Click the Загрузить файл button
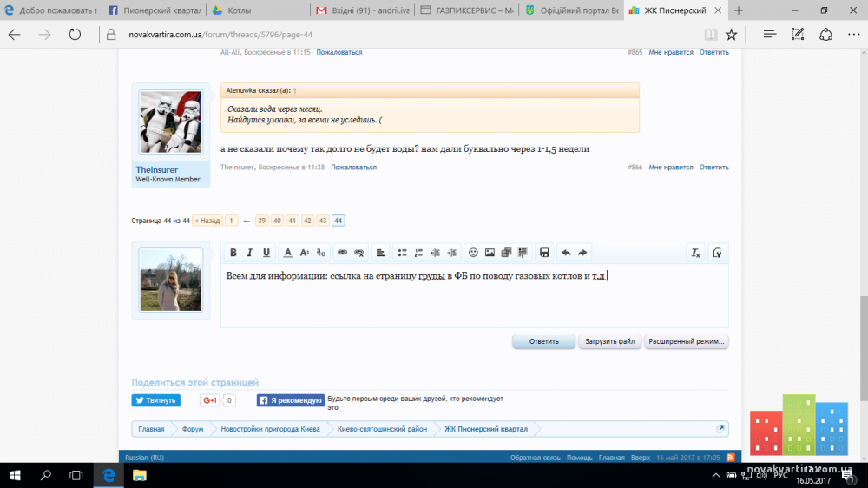The image size is (868, 488). [609, 341]
